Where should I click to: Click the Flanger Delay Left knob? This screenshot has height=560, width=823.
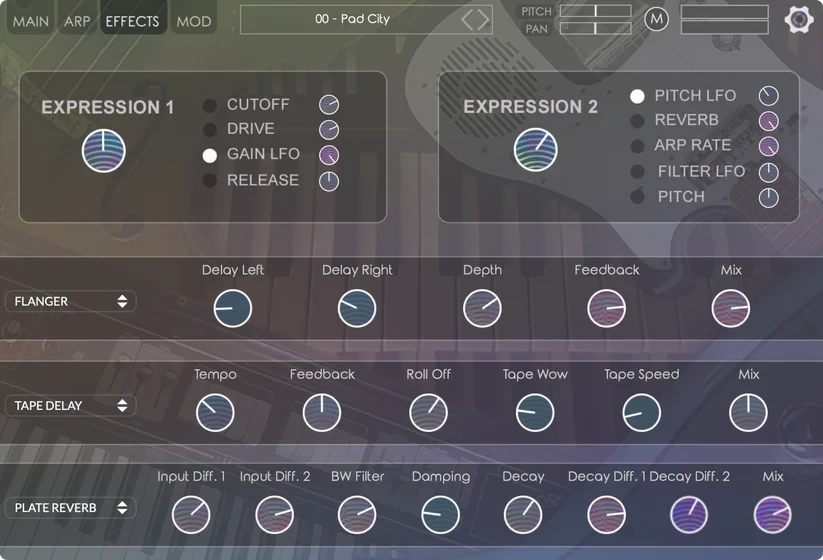pos(233,309)
